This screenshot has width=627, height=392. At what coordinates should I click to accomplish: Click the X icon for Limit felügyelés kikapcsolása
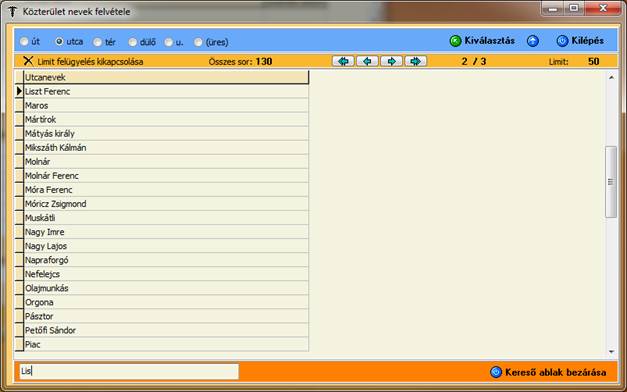coord(28,61)
